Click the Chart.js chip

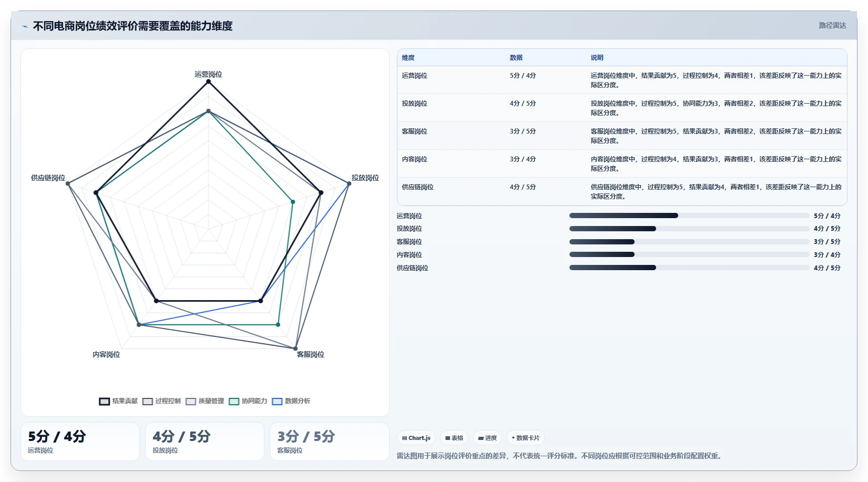(x=416, y=438)
